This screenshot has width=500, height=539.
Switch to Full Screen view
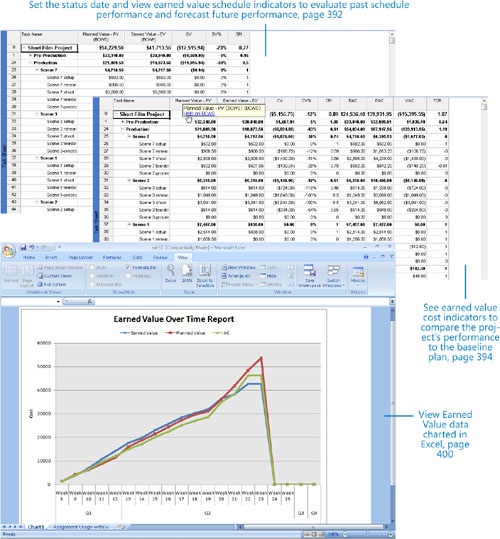click(52, 284)
